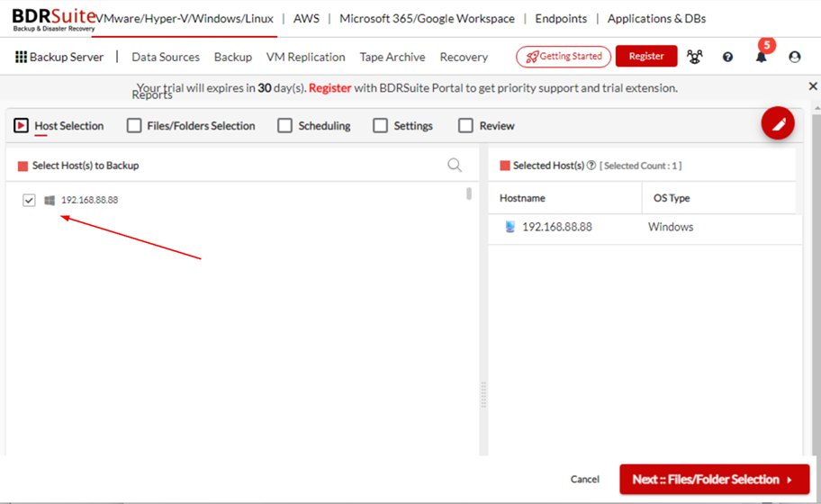Click the Host Selection play step icon
Screen dimensions: 821x504
coord(21,126)
